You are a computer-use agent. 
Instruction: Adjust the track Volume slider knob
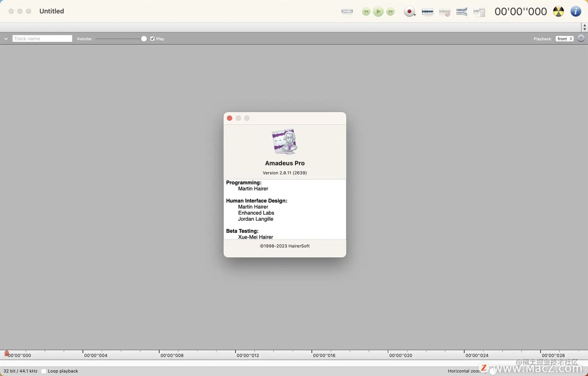pos(144,39)
